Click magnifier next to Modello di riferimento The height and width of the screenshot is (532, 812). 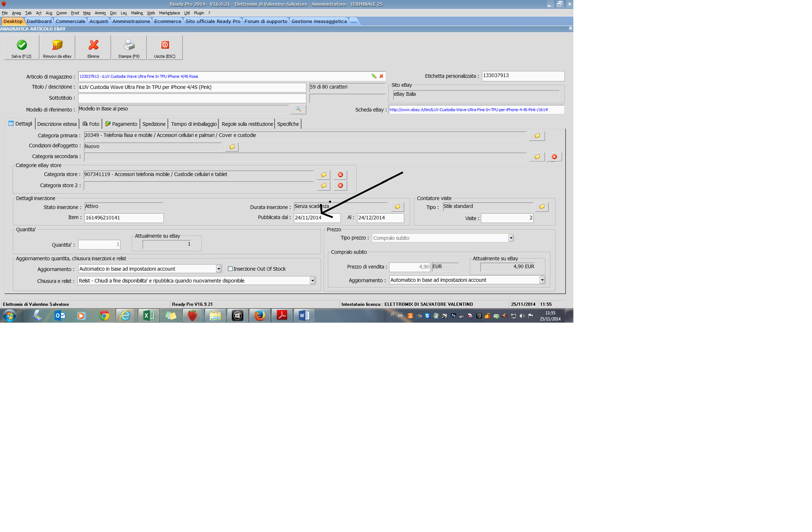298,109
